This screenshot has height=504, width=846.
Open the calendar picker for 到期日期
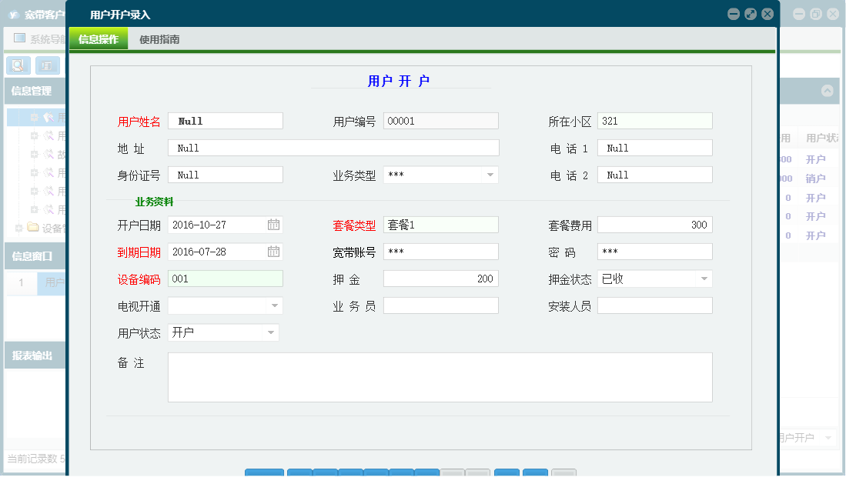[275, 252]
